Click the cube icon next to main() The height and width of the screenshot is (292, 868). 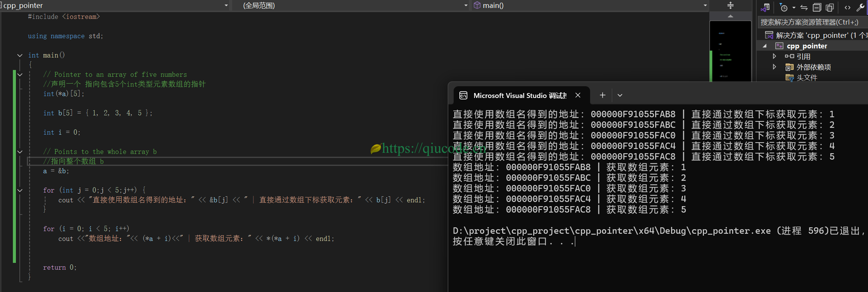click(x=477, y=5)
